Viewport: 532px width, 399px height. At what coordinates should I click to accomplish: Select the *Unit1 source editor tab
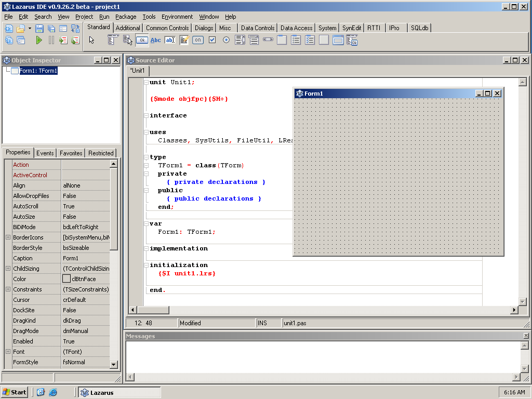click(x=137, y=71)
